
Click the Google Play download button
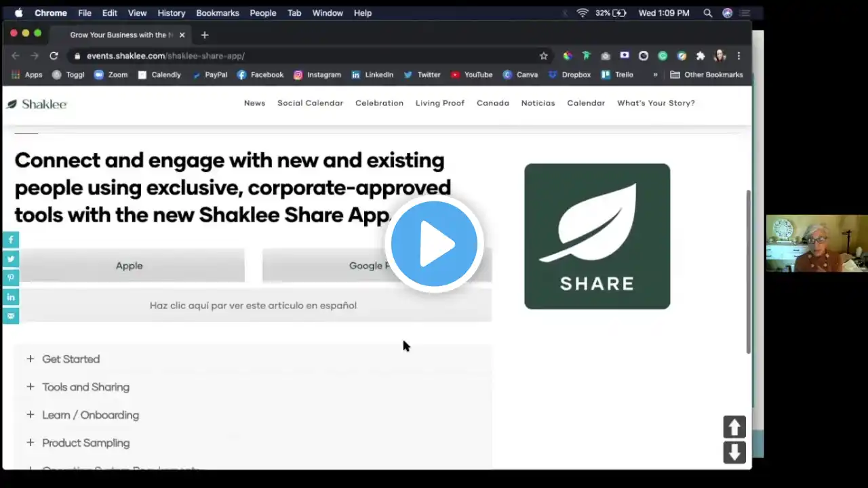377,266
